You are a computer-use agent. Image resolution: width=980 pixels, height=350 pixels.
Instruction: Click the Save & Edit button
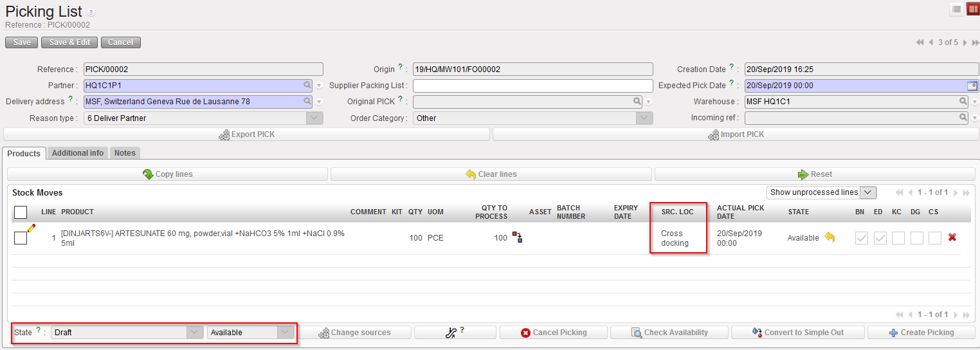tap(69, 42)
